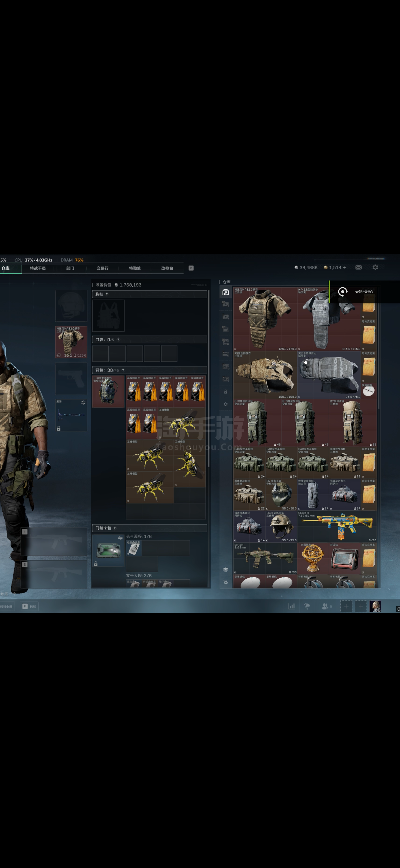Click swap arrows on 黑海 melee slot

pos(83,402)
